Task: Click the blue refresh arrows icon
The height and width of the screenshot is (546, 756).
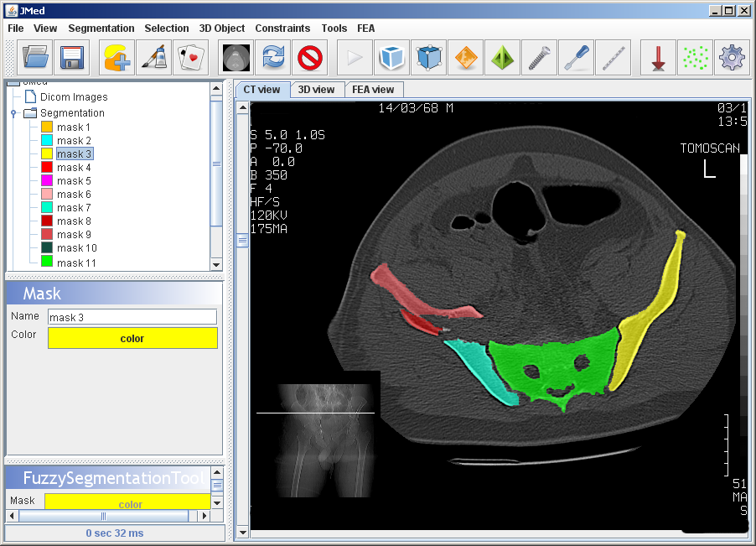Action: [273, 58]
